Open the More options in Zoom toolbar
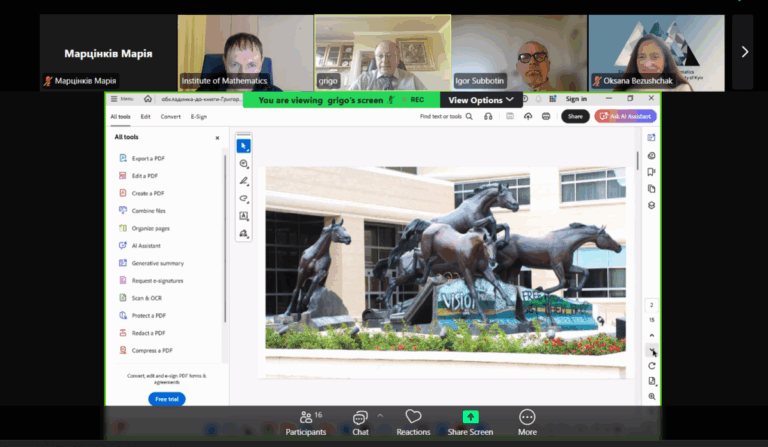Image resolution: width=768 pixels, height=447 pixels. [x=527, y=421]
